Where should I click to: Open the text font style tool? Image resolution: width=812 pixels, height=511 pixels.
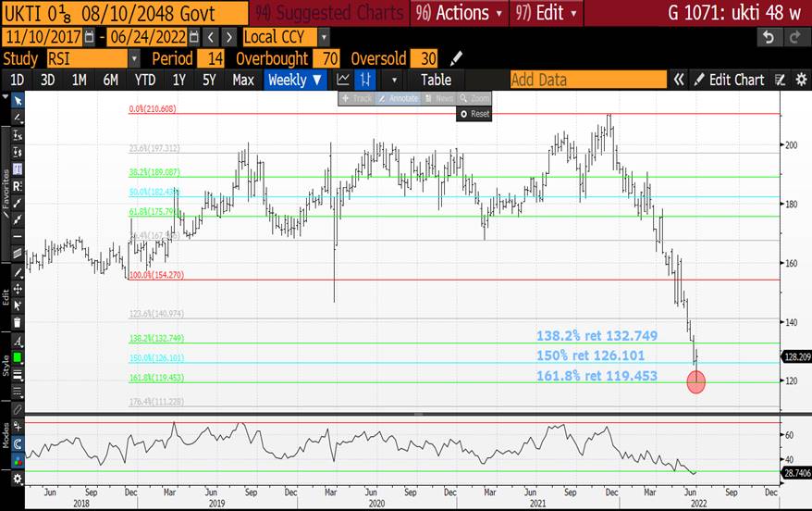[18, 341]
